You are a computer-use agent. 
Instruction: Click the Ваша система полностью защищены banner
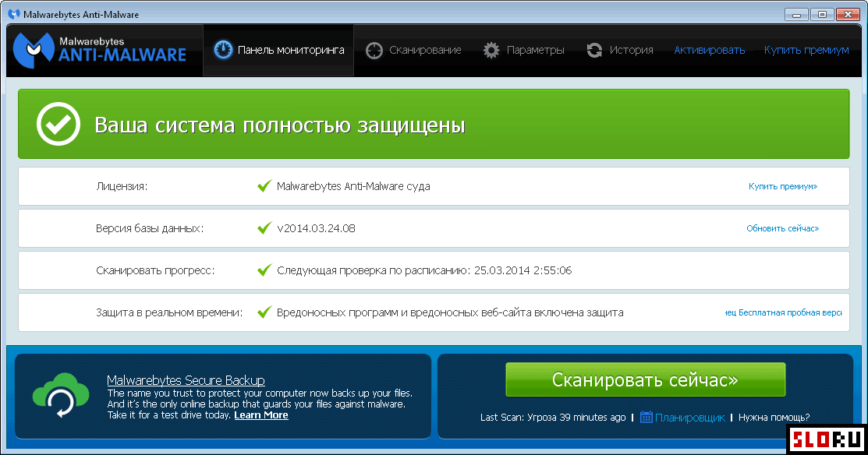coord(434,124)
